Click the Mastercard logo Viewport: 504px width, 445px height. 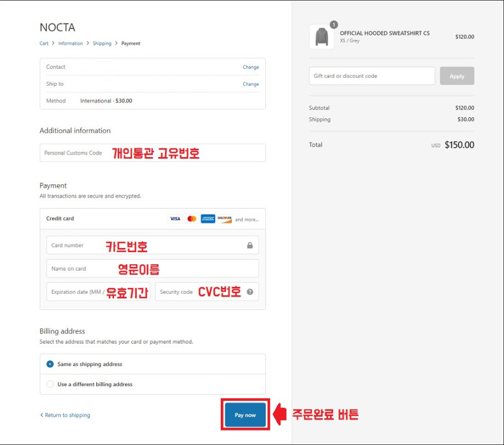click(x=192, y=218)
